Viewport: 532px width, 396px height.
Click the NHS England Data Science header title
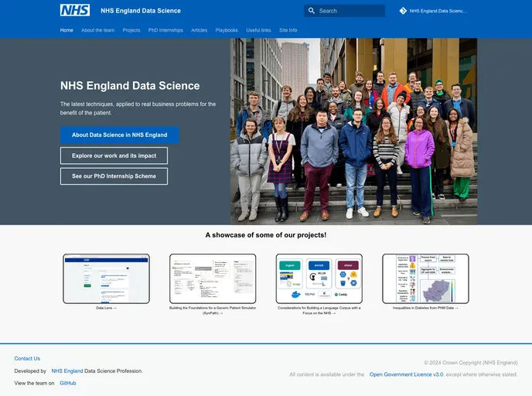pos(141,11)
